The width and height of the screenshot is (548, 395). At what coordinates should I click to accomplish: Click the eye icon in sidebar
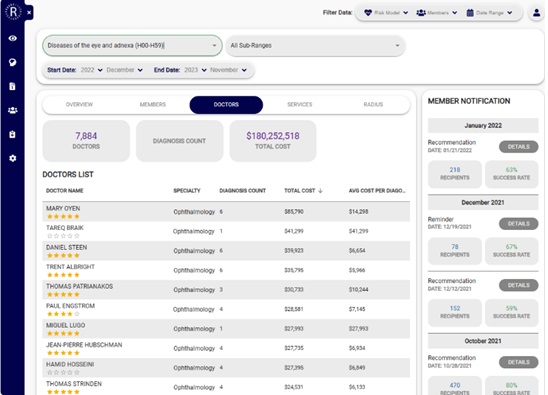tap(13, 38)
